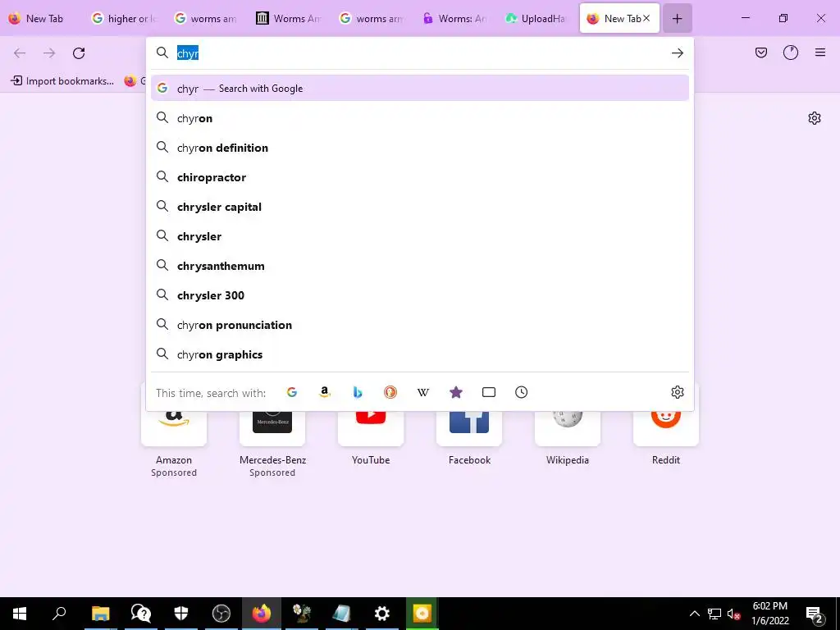Search history using the clock icon
Screen dimensions: 840x630
tap(521, 392)
